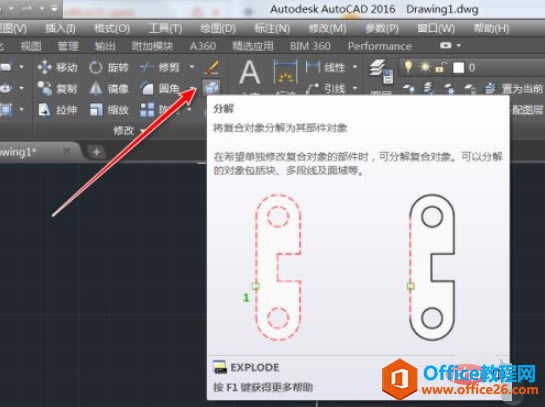The width and height of the screenshot is (545, 407).
Task: Click the large Dimension tool icon
Action: point(285,72)
